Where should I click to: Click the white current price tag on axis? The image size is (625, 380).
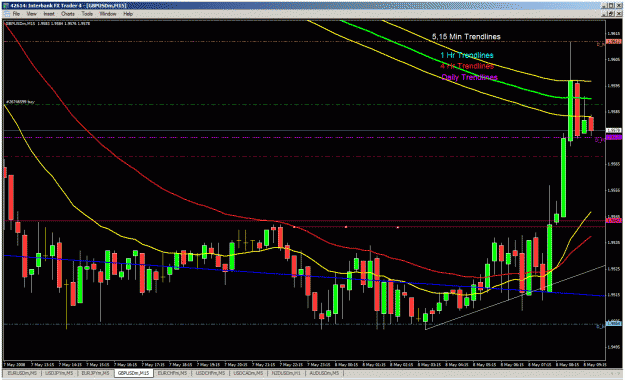tap(613, 130)
